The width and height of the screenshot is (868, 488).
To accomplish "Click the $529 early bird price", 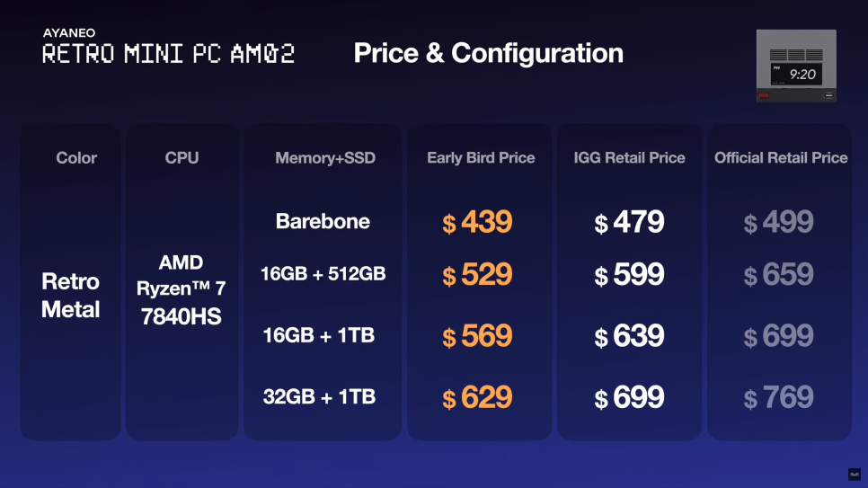I will pos(477,275).
